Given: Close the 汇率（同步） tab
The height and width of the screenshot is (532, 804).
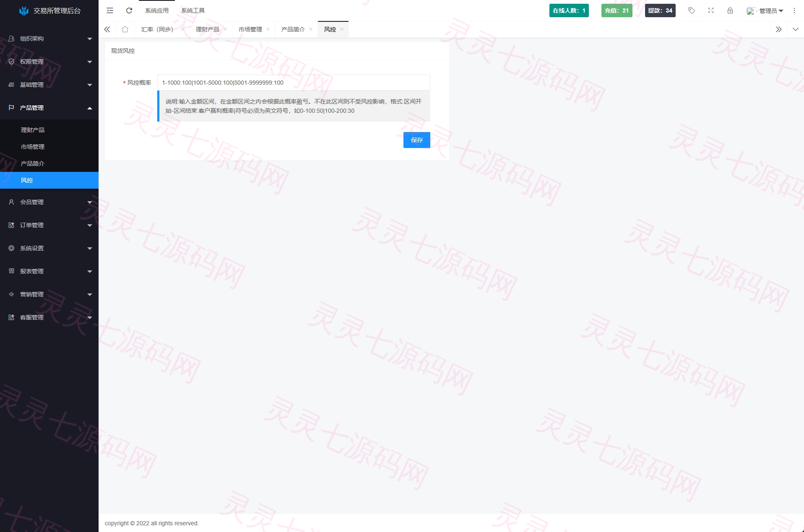Looking at the screenshot, I should coord(182,29).
